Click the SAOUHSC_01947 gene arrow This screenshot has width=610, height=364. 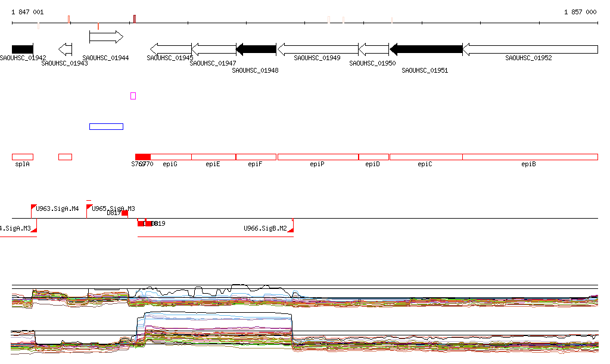coord(214,49)
